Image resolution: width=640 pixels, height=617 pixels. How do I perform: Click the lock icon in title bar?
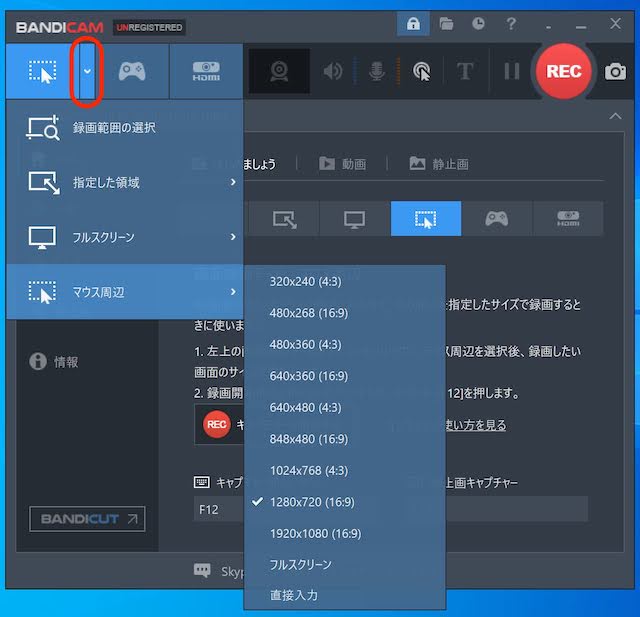click(x=413, y=24)
